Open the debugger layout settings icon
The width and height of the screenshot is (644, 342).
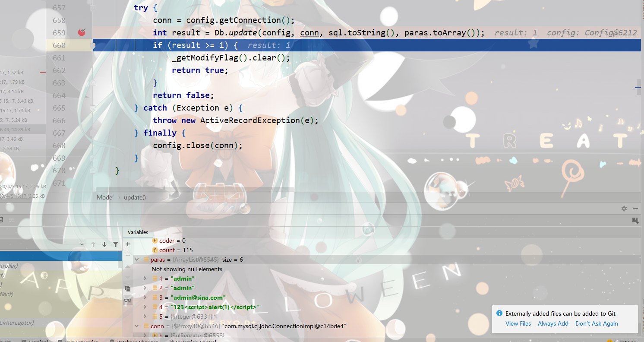pos(635,220)
